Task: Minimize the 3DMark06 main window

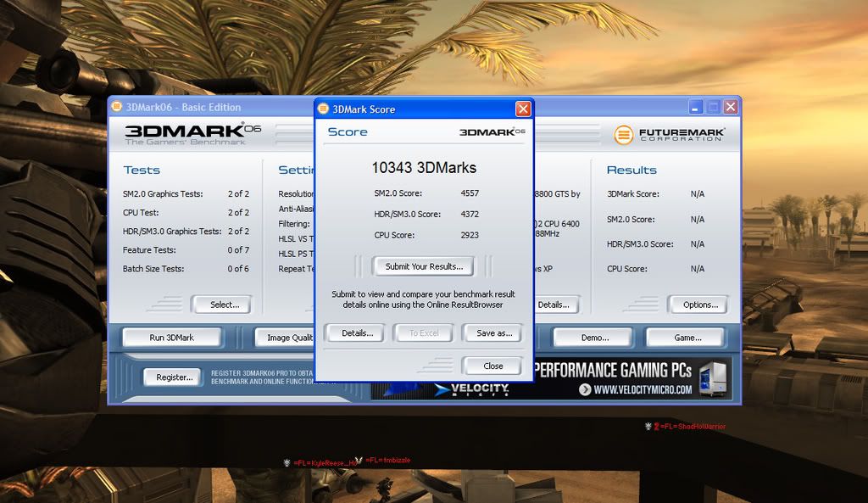Action: [x=696, y=107]
